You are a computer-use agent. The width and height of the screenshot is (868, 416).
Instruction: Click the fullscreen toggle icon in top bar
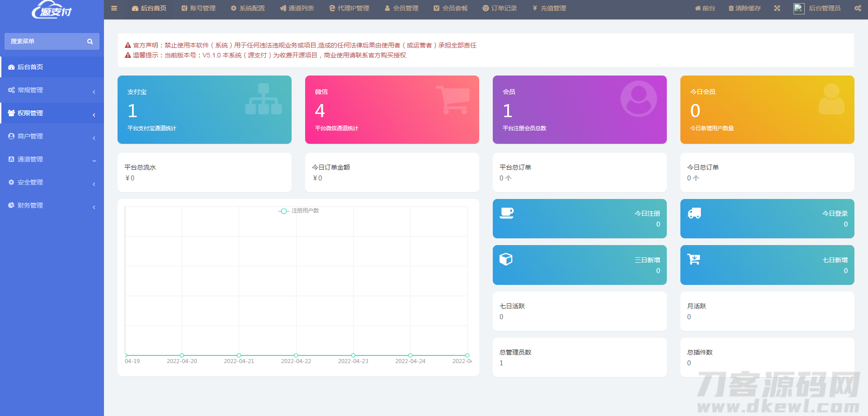click(x=777, y=8)
